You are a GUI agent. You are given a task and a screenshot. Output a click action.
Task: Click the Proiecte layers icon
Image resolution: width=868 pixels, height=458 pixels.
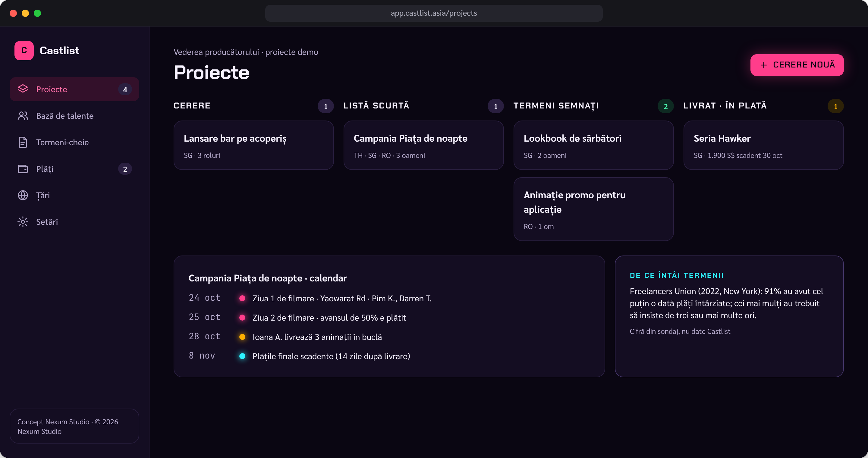pyautogui.click(x=23, y=89)
